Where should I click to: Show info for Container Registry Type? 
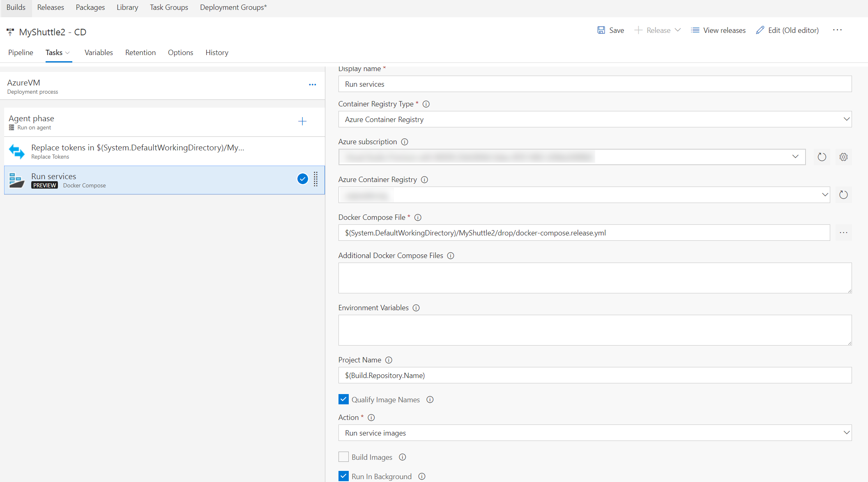coord(426,104)
